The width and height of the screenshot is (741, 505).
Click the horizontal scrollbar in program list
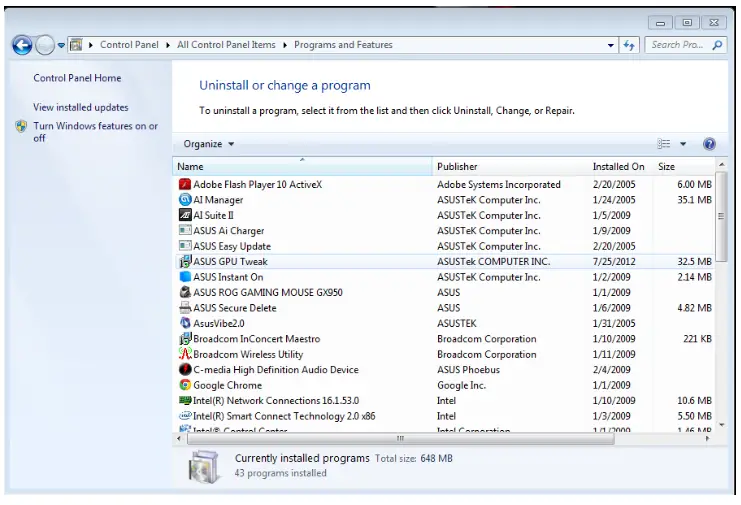click(x=400, y=438)
